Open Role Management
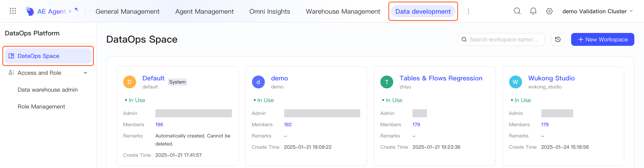The width and height of the screenshot is (644, 168). pos(41,107)
